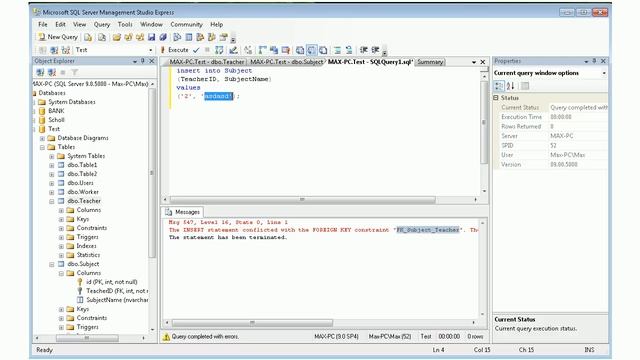Screen dimensions: 640x360
Task: Select the SubjectName column
Action: [117, 300]
